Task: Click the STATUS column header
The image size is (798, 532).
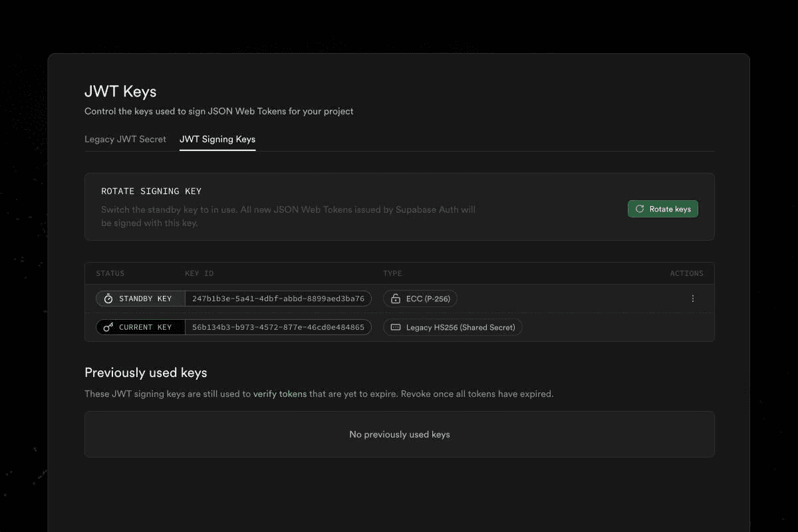Action: (110, 273)
